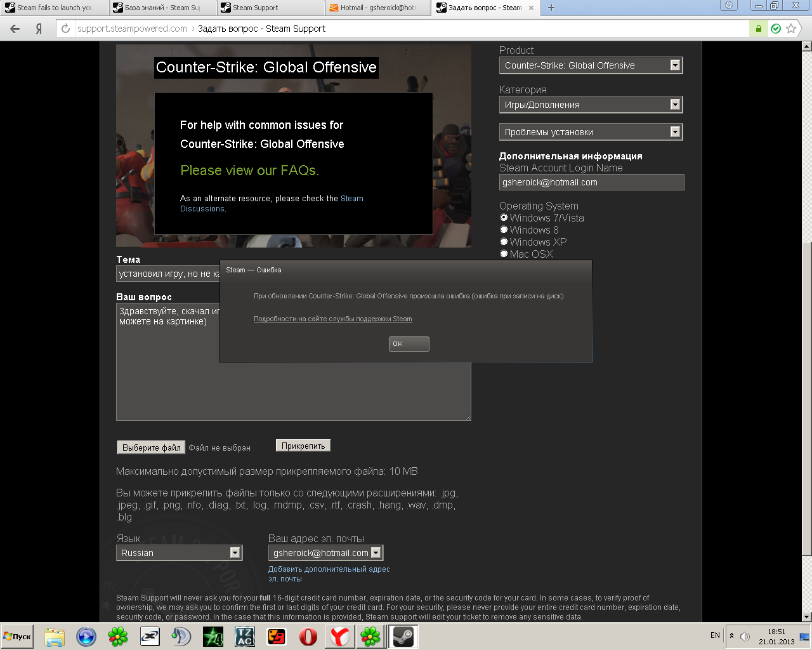Image resolution: width=812 pixels, height=650 pixels.
Task: Click the green secure lock icon
Action: coord(758,29)
